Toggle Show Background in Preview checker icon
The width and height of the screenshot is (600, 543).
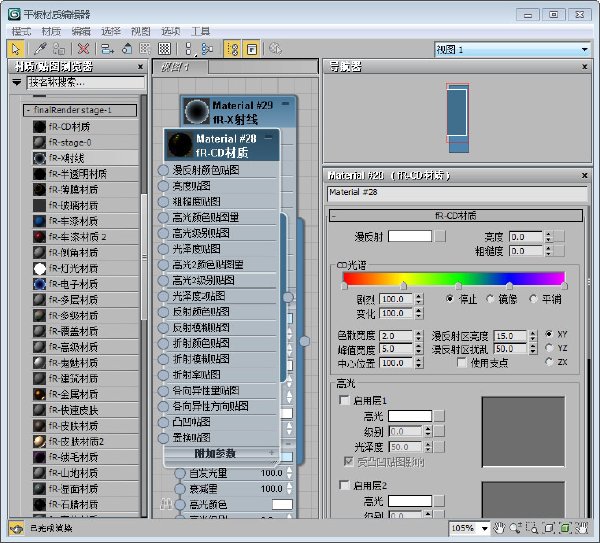pyautogui.click(x=165, y=49)
